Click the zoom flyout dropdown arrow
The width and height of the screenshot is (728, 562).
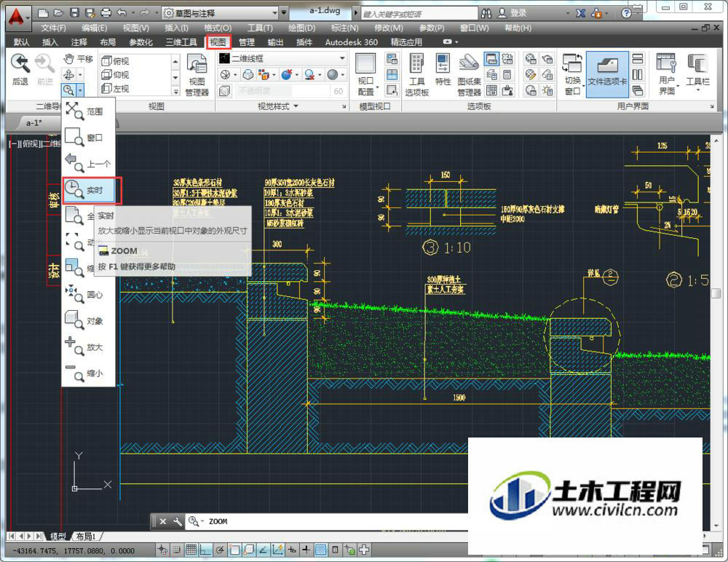tap(80, 90)
